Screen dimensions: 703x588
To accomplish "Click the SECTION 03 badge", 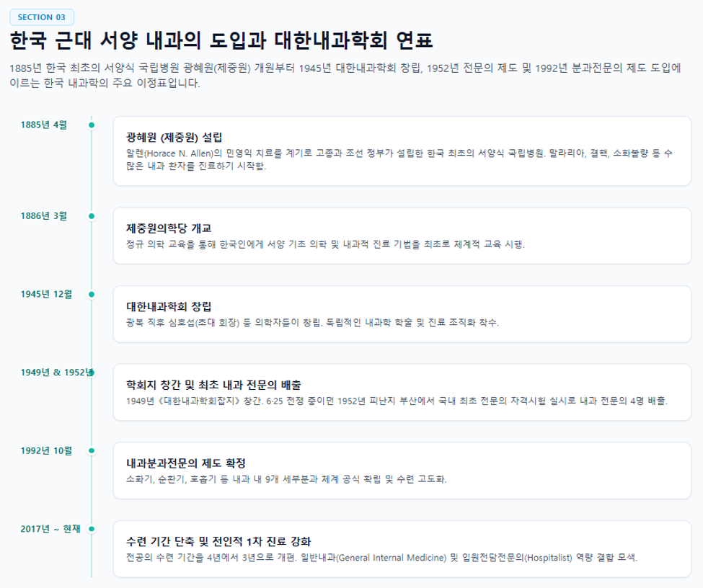I will point(42,17).
